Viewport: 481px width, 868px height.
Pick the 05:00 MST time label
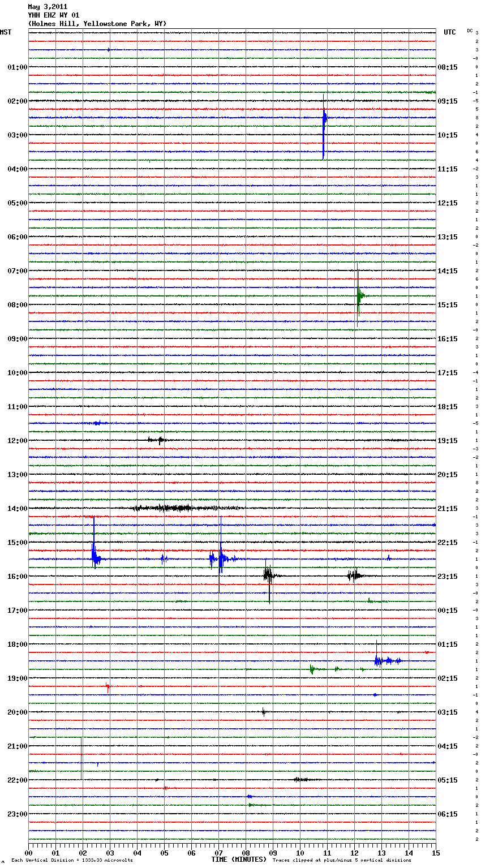(18, 203)
